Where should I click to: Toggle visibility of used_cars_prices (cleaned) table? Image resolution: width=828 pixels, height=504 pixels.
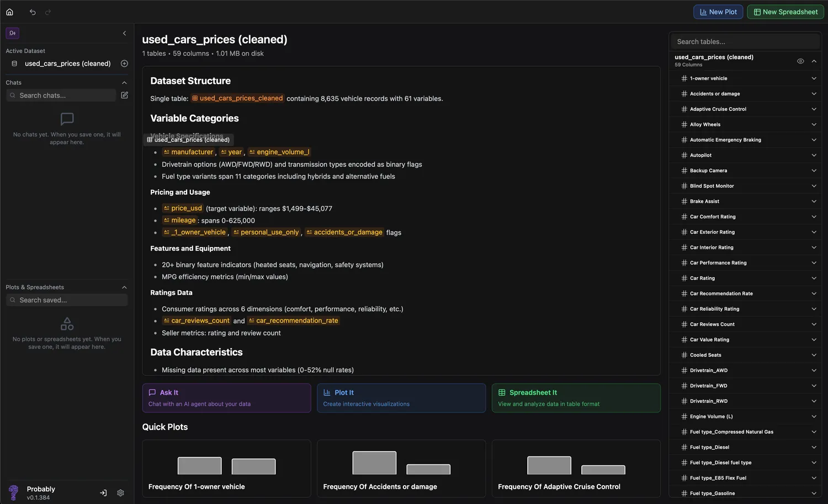click(800, 61)
